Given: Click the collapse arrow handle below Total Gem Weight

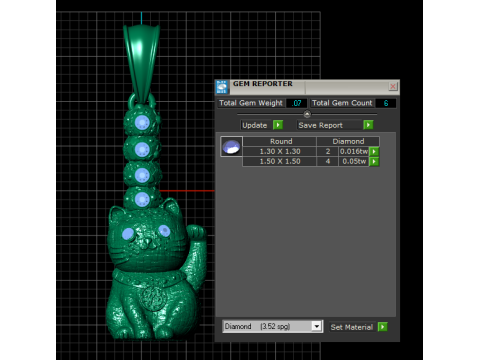Looking at the screenshot, I should (307, 114).
